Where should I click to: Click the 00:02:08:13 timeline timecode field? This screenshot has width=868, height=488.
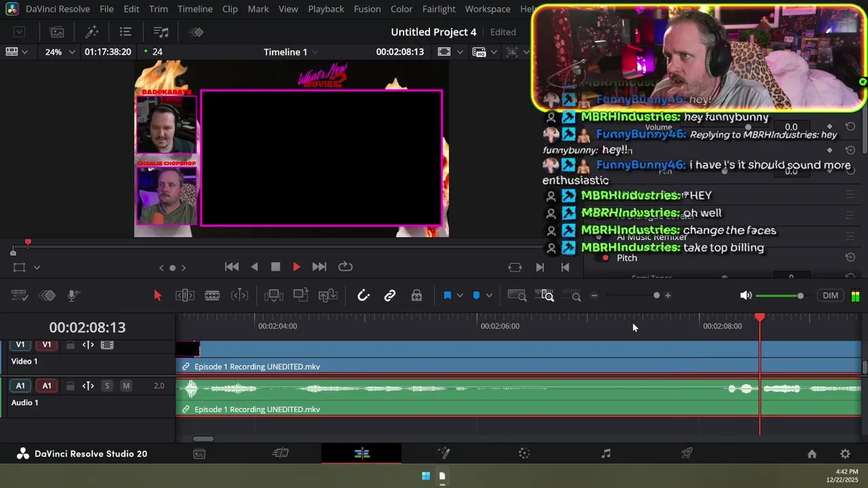pos(87,327)
